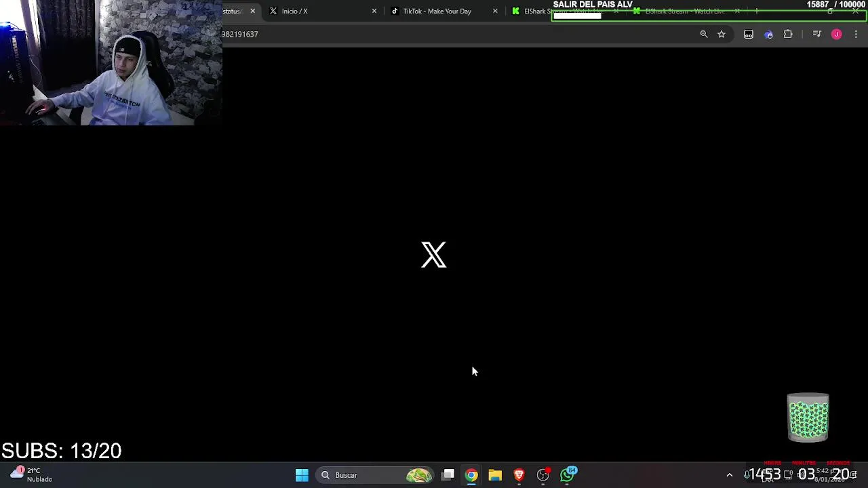Open the Extensions puzzle icon
The height and width of the screenshot is (488, 868).
click(x=788, y=34)
